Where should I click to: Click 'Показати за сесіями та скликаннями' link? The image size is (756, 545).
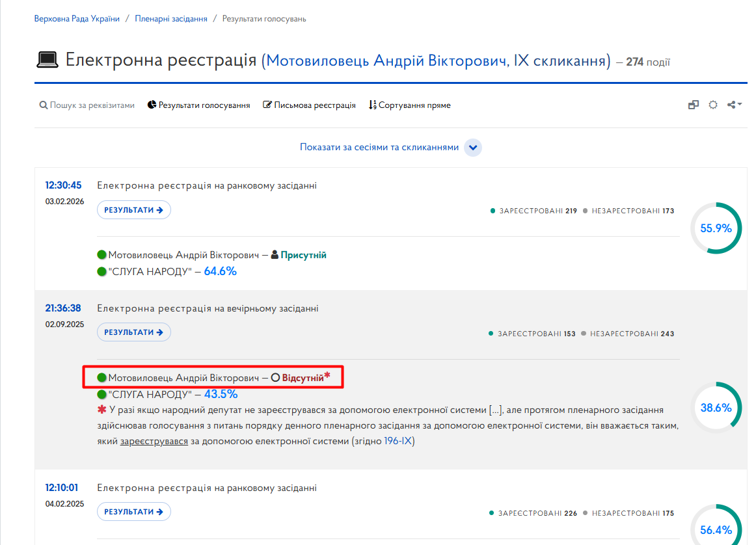379,148
